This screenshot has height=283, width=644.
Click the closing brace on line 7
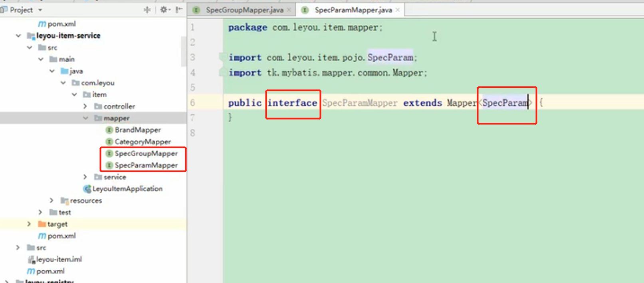[x=230, y=118]
